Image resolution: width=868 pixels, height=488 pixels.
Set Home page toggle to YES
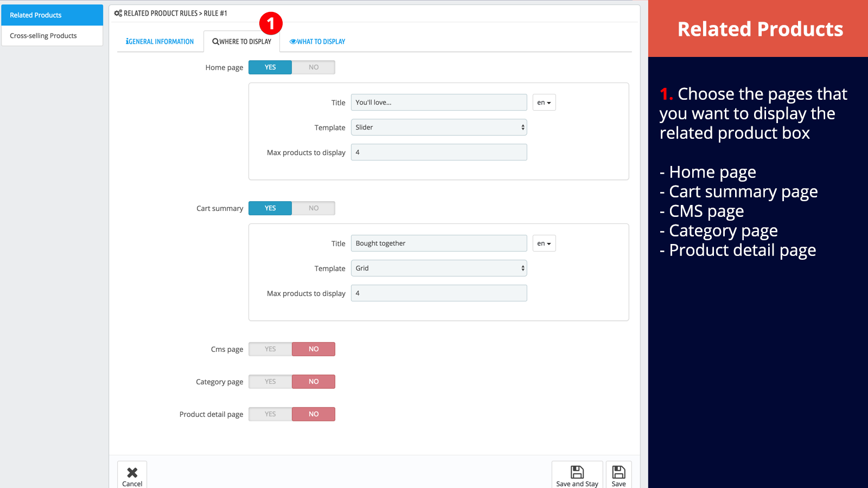coord(270,67)
